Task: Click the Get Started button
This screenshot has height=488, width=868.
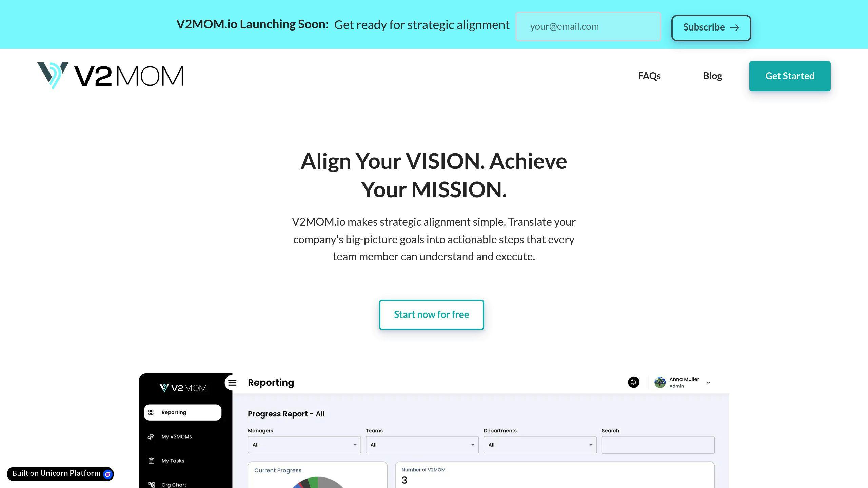Action: tap(790, 76)
